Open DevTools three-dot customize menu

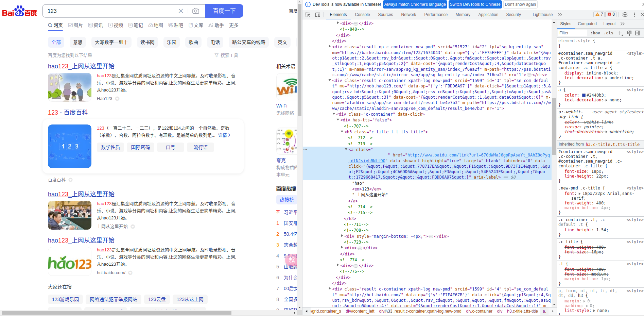click(634, 15)
